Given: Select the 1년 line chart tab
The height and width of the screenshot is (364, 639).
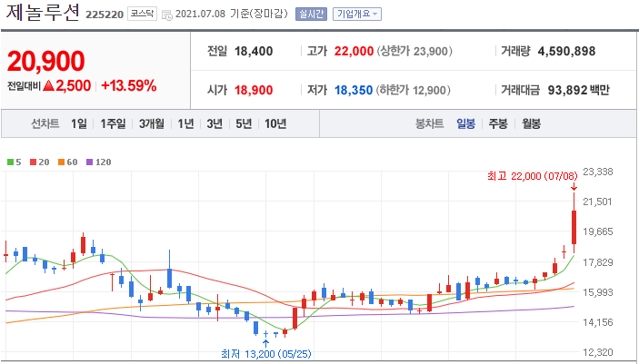Looking at the screenshot, I should tap(185, 123).
